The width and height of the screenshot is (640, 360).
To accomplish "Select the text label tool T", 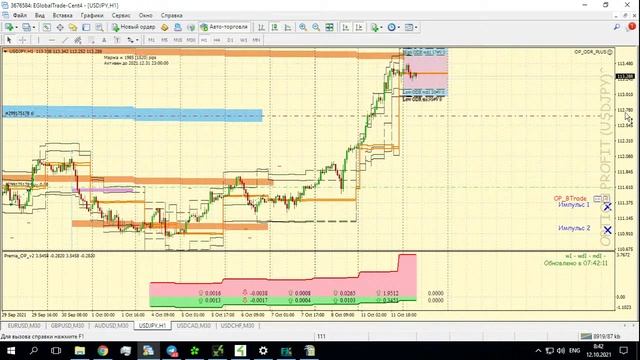I will coord(117,40).
